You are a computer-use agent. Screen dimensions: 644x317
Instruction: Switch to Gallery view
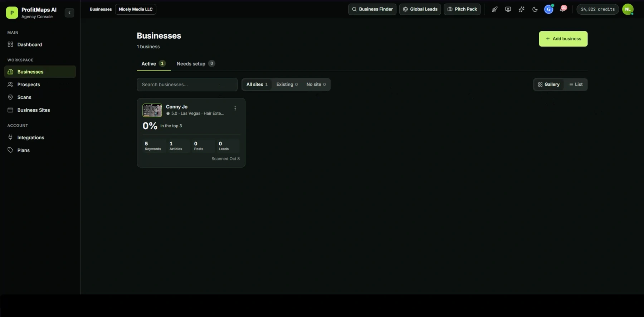(x=549, y=85)
